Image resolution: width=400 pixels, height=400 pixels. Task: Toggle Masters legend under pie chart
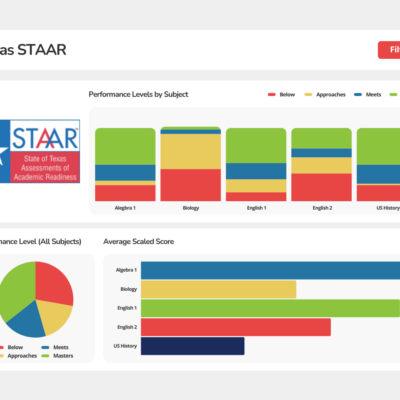tap(57, 356)
